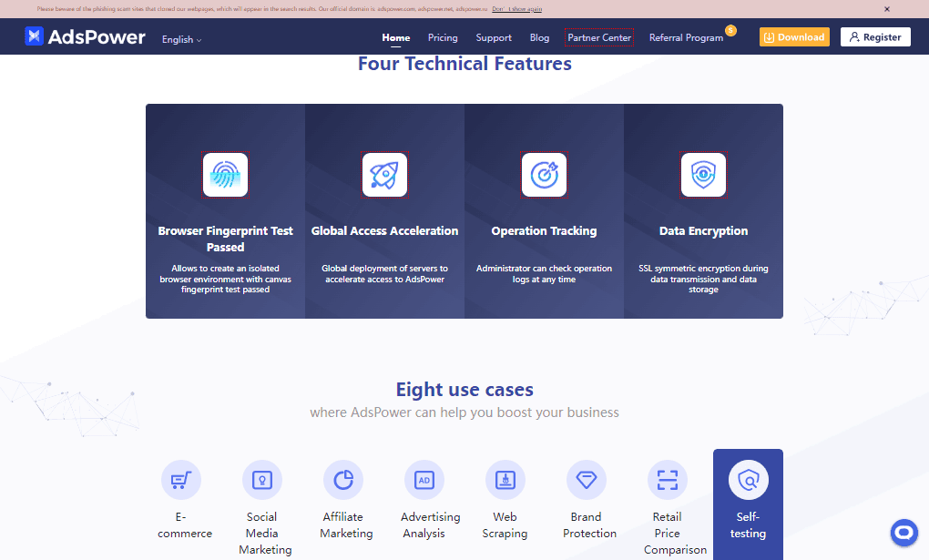Click the "Data Encryption" title
This screenshot has height=560, width=929.
[703, 231]
